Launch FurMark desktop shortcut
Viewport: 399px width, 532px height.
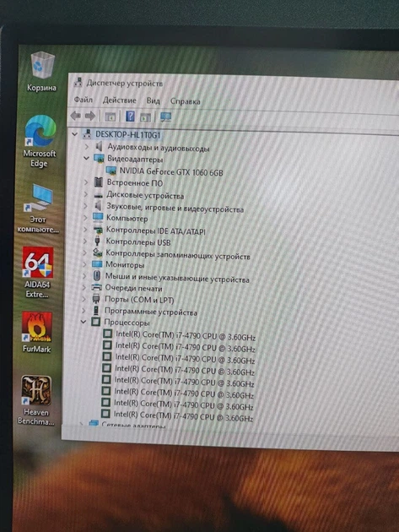tap(36, 333)
